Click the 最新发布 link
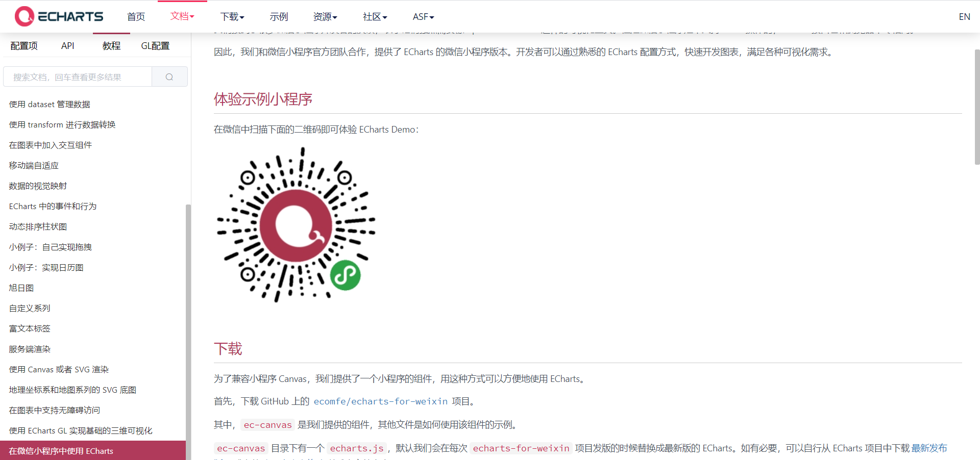The height and width of the screenshot is (460, 980). coord(930,448)
